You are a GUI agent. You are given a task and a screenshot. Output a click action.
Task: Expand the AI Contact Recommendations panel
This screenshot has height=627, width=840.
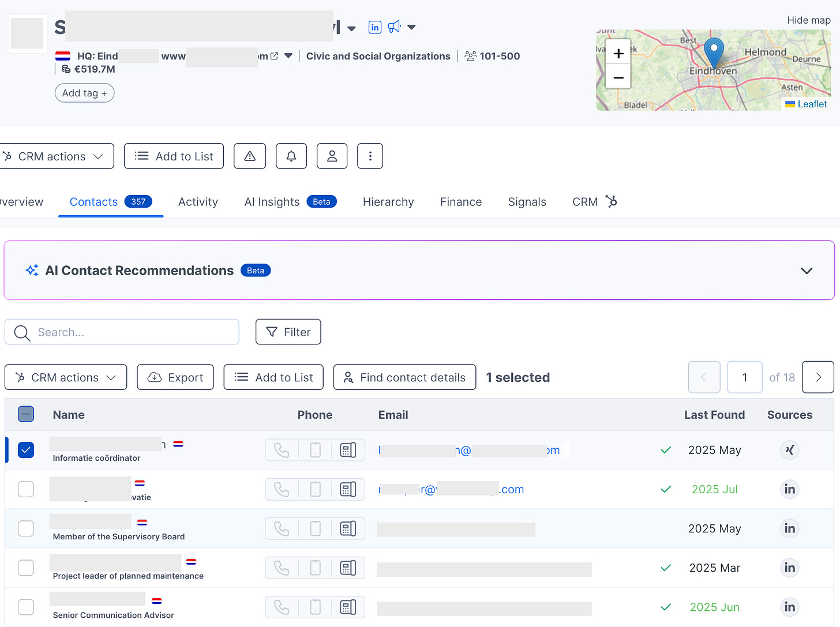(807, 271)
